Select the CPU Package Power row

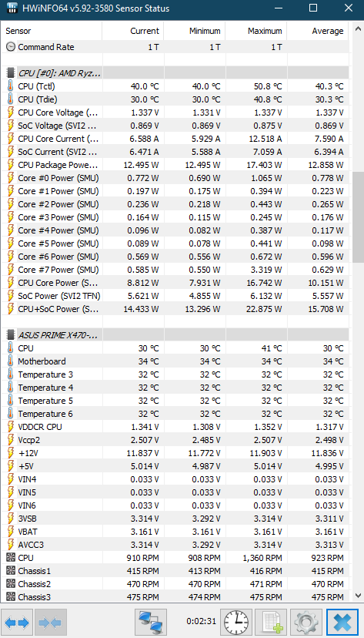[x=175, y=165]
